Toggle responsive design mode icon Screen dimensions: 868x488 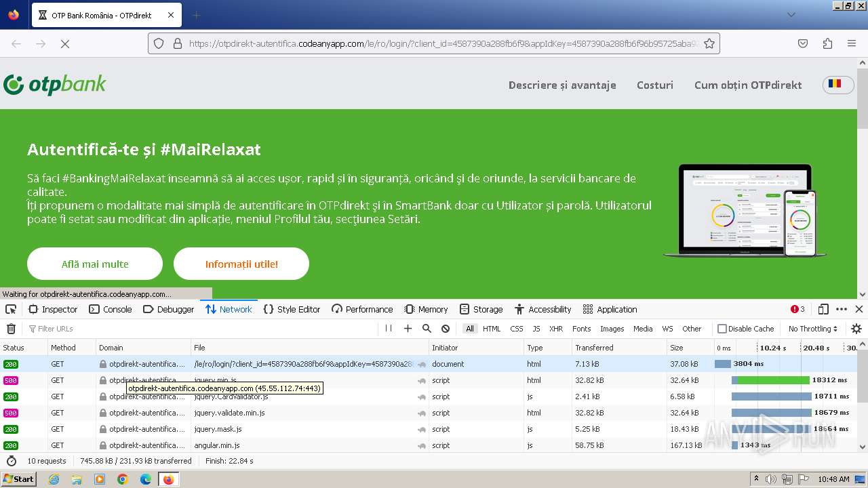(823, 309)
